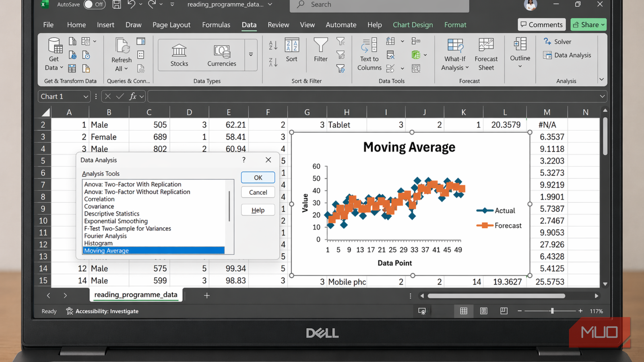Select the reading_programme_data sheet tab
The width and height of the screenshot is (644, 362).
136,295
